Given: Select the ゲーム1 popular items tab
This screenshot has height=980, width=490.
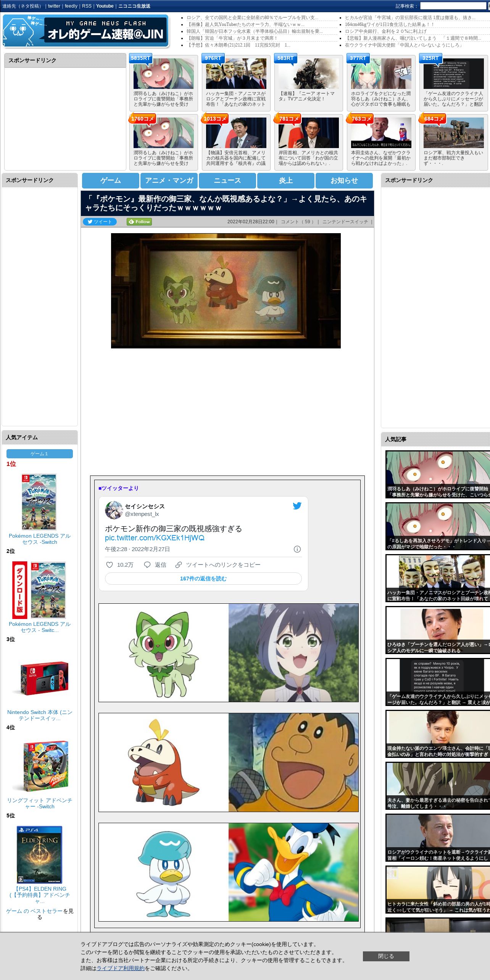Looking at the screenshot, I should point(40,454).
